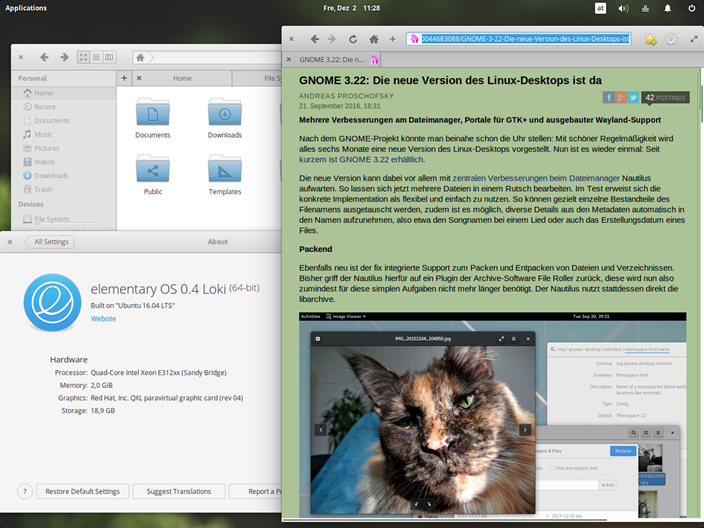Open the elementary OS Website link
The height and width of the screenshot is (528, 704).
click(103, 319)
